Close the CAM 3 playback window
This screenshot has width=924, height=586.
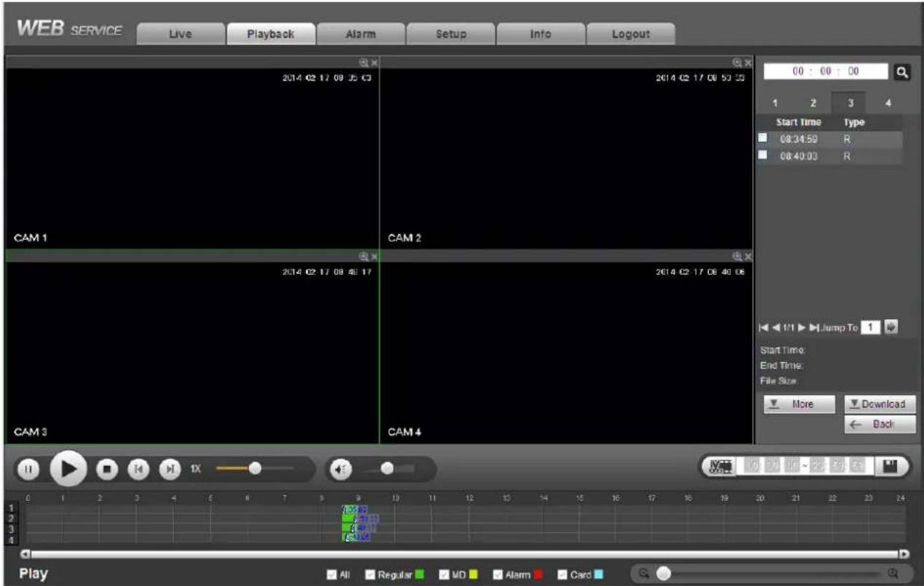coord(374,256)
